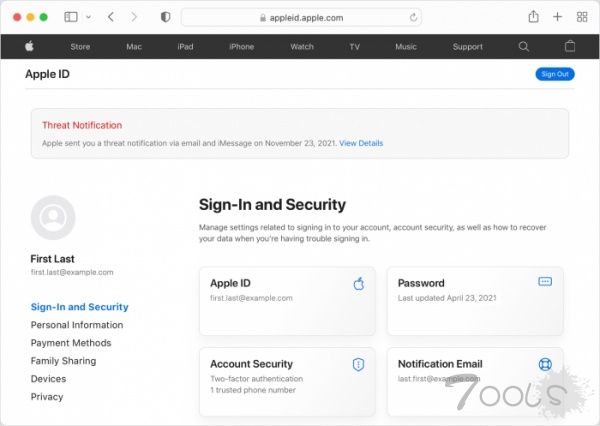This screenshot has height=426, width=600.
Task: Select Personal Information in sidebar
Action: point(77,325)
